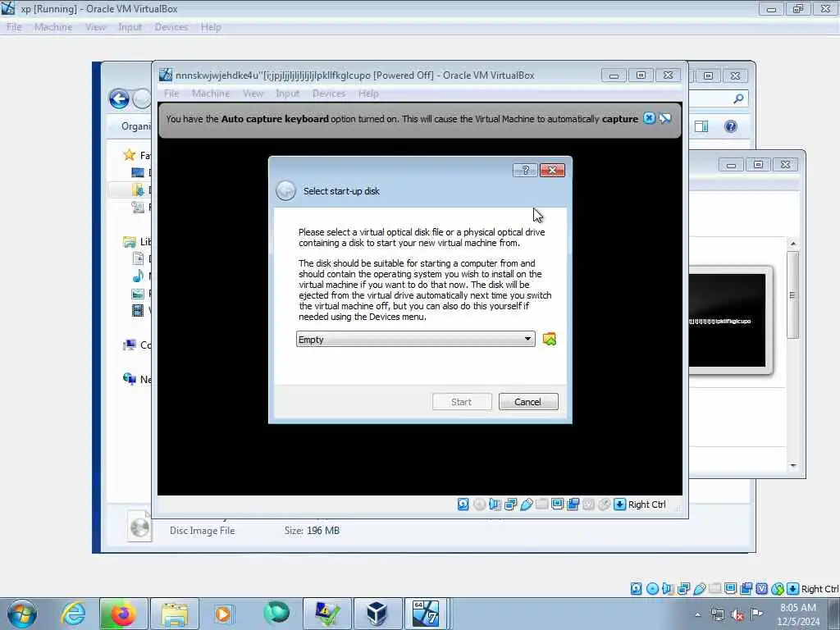The width and height of the screenshot is (840, 630).
Task: Dismiss the Auto capture keyboard notification
Action: (649, 118)
